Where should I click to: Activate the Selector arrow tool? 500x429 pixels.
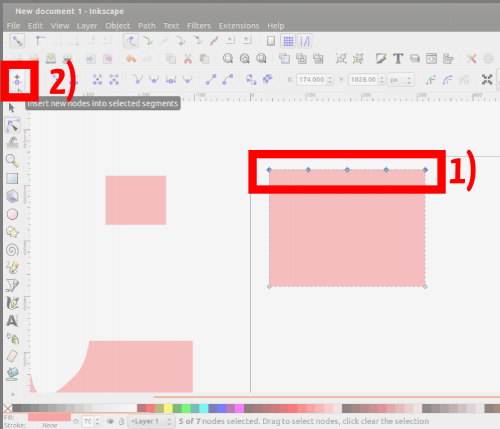[x=12, y=108]
